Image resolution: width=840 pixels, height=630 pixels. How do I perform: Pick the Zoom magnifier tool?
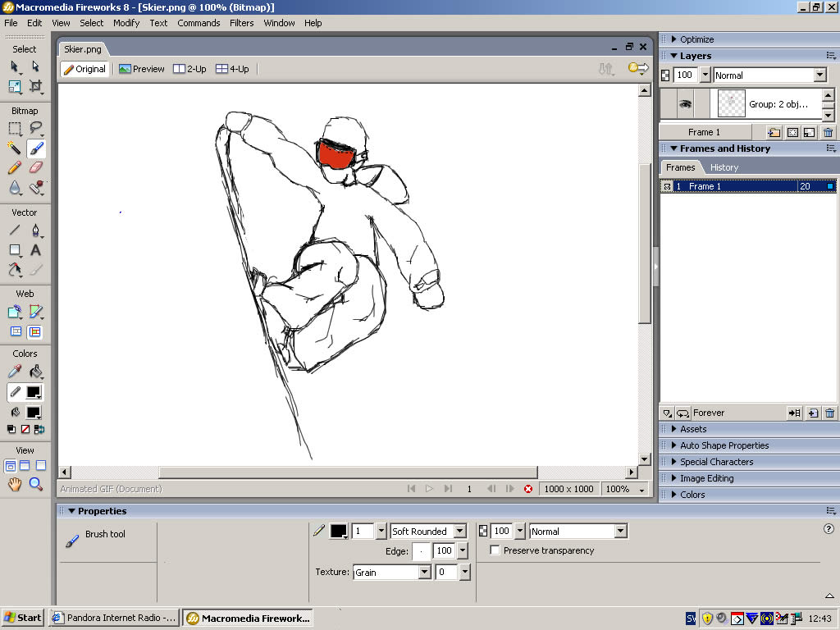36,485
